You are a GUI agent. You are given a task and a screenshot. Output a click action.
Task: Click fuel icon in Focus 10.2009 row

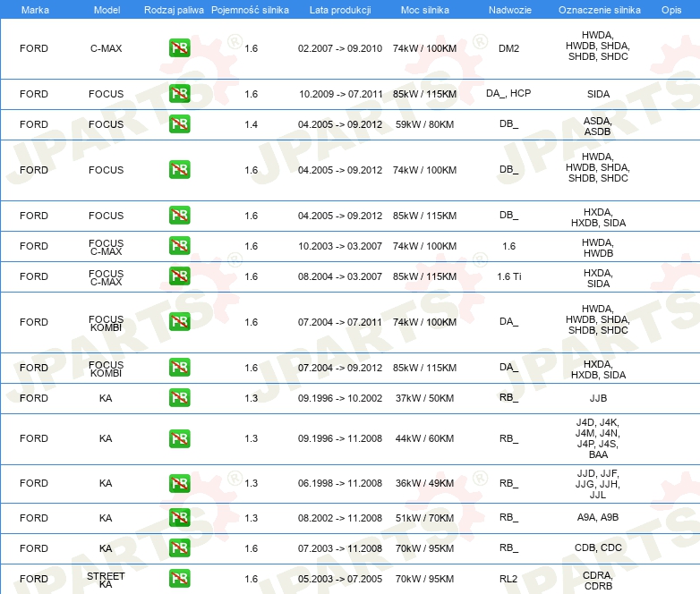click(179, 94)
